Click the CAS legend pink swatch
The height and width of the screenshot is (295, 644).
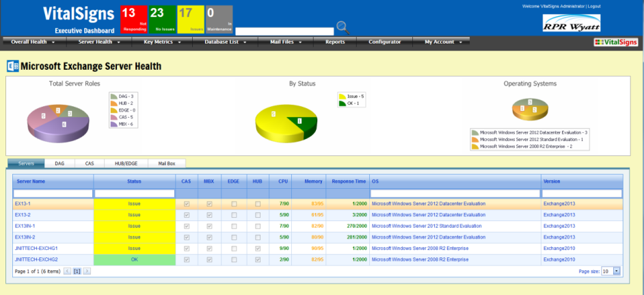click(x=115, y=117)
